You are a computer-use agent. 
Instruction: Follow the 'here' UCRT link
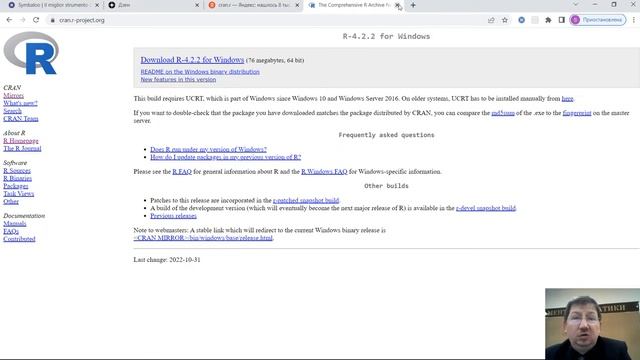[x=567, y=98]
